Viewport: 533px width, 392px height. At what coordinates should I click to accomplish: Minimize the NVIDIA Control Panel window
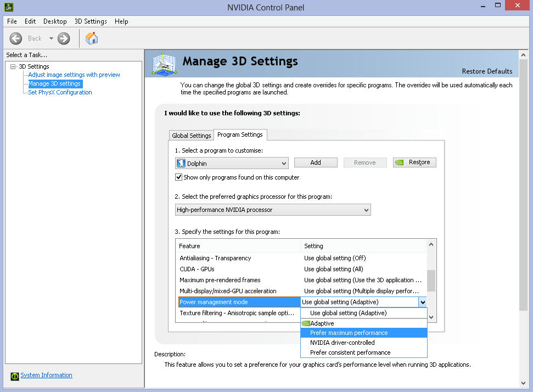click(x=483, y=6)
